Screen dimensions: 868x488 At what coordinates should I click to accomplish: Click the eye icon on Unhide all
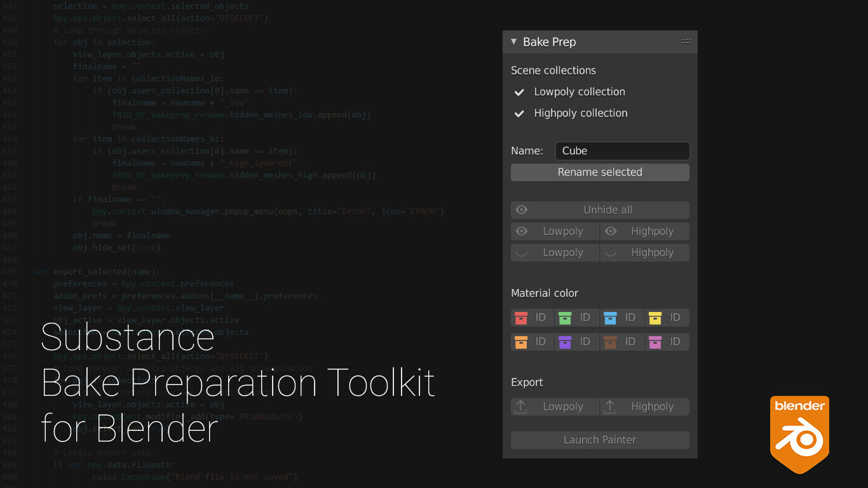522,210
